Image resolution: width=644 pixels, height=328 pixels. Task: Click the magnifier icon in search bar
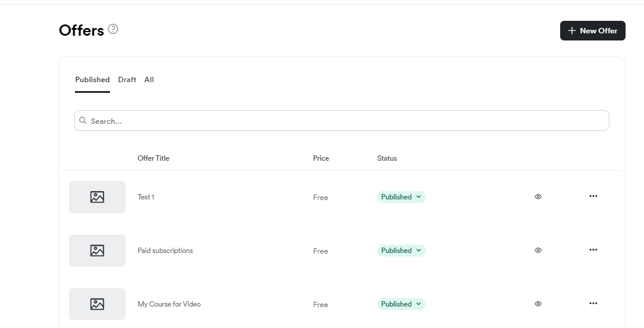[x=83, y=120]
